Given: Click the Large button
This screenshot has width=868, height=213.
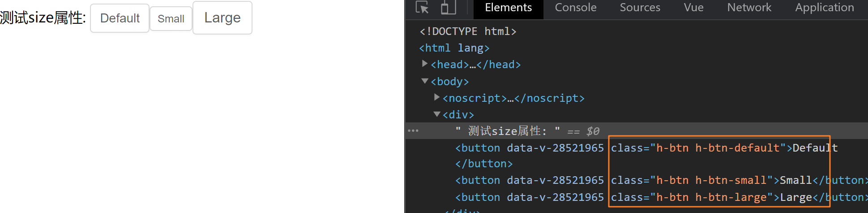Looking at the screenshot, I should coord(222,18).
